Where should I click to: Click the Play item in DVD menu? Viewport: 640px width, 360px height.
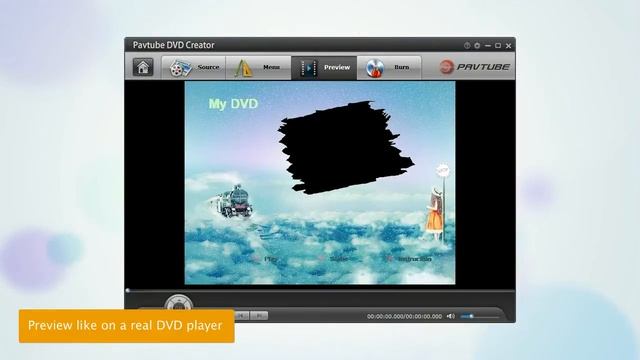tap(270, 259)
